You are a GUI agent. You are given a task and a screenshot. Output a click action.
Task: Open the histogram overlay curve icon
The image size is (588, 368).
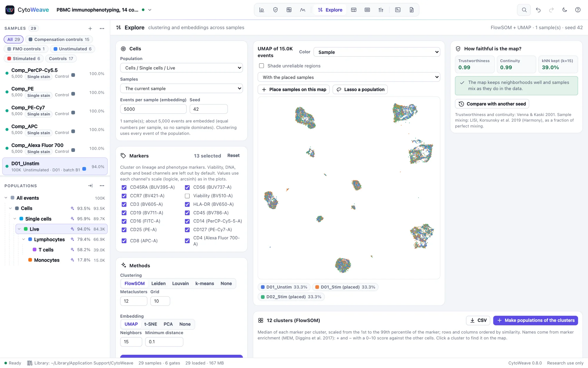click(x=303, y=10)
